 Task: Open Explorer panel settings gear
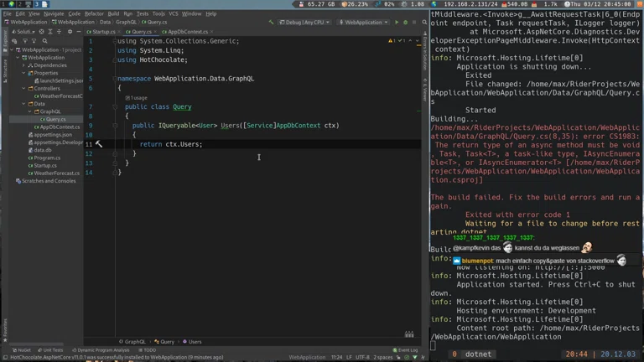(x=70, y=32)
